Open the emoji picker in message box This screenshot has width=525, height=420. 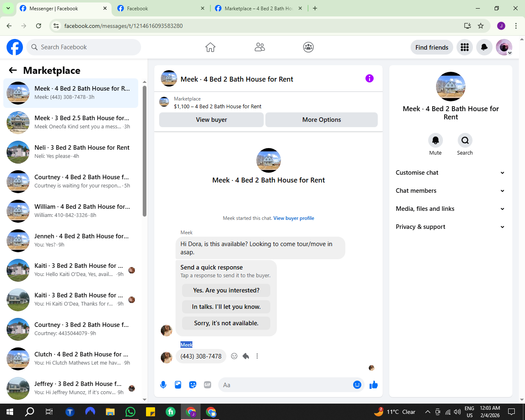pyautogui.click(x=357, y=385)
